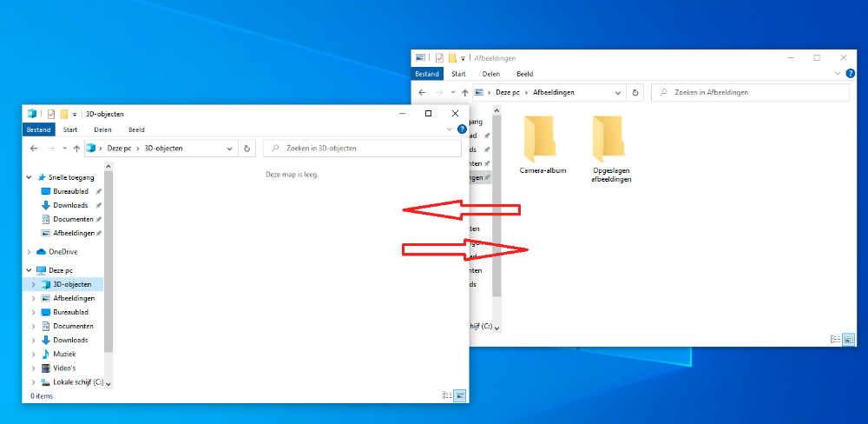Go up one level in the 3D-objecten window

77,149
